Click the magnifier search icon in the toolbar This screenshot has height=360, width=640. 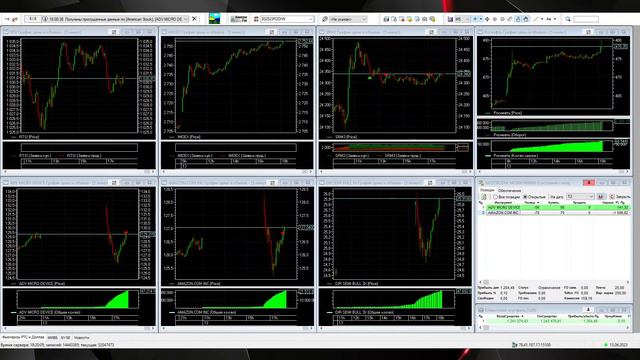click(568, 19)
